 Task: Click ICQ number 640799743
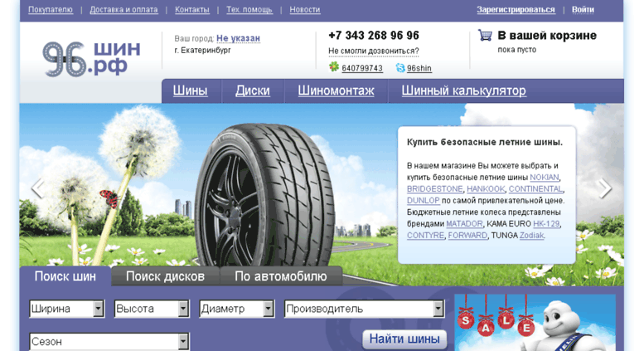(362, 68)
